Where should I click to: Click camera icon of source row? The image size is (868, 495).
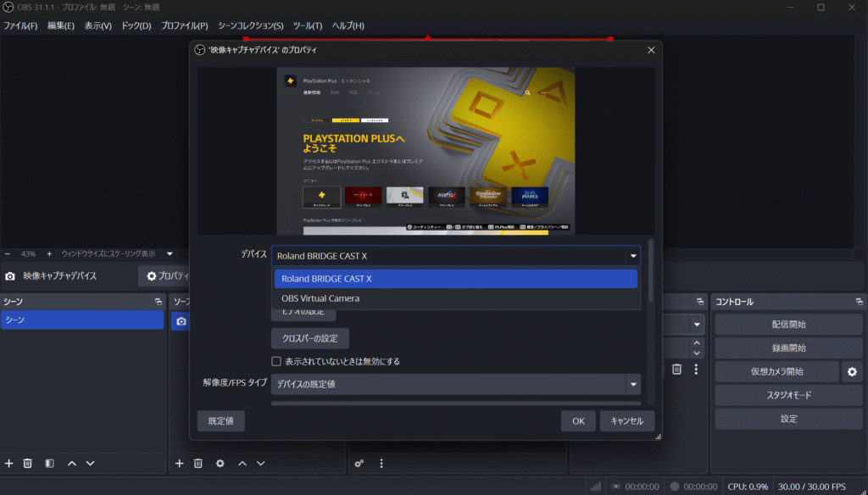coord(181,321)
